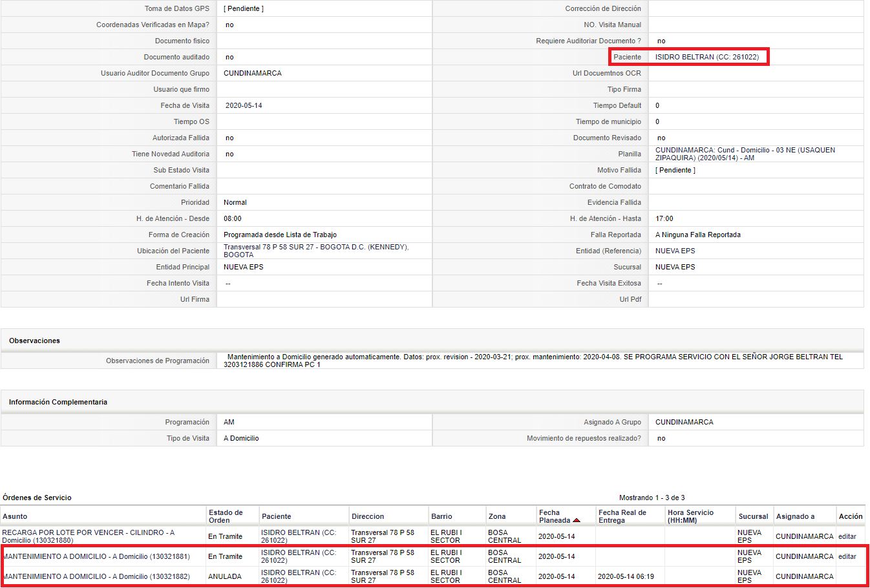Click the 2020-05-14 06:19 delivery date cell
Viewport: 870px width, 588px height.
pyautogui.click(x=626, y=576)
